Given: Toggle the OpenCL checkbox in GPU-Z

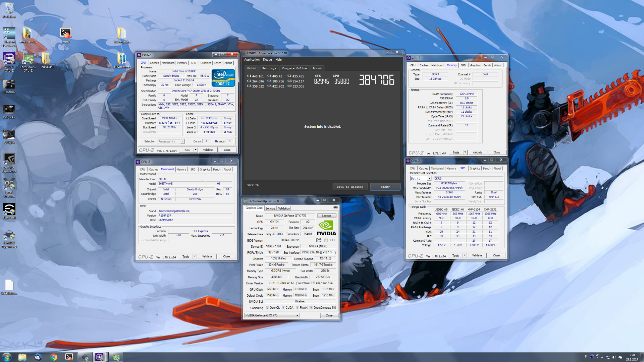Looking at the screenshot, I should [267, 308].
